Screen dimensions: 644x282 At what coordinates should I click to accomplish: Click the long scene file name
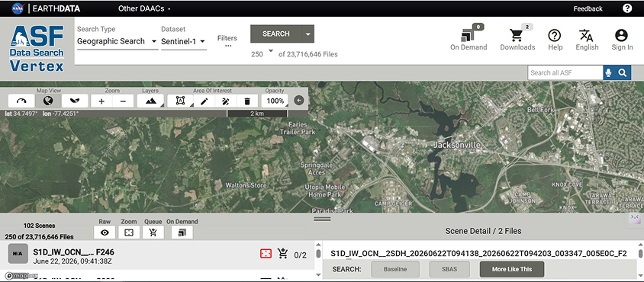pos(478,254)
